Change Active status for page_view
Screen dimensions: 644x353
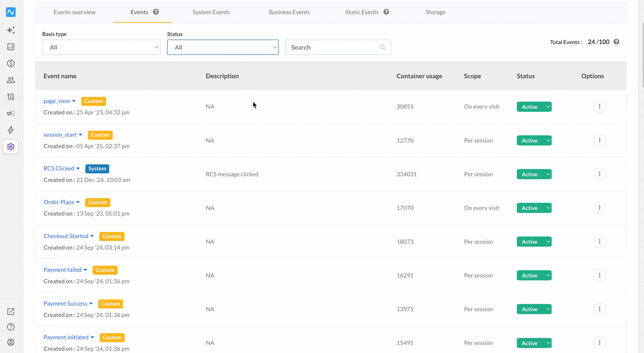pyautogui.click(x=534, y=107)
